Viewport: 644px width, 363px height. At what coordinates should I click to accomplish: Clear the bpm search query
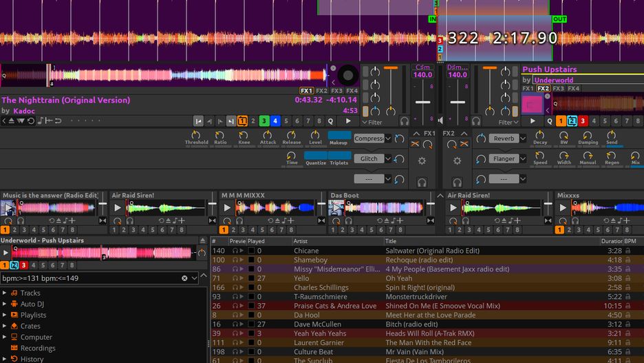click(x=184, y=278)
